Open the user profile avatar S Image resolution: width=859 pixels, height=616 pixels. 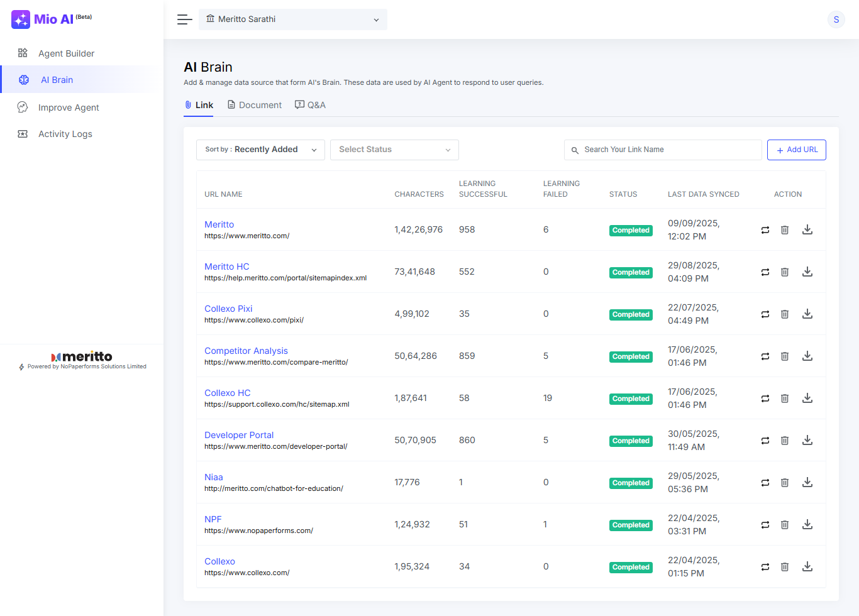pos(836,19)
